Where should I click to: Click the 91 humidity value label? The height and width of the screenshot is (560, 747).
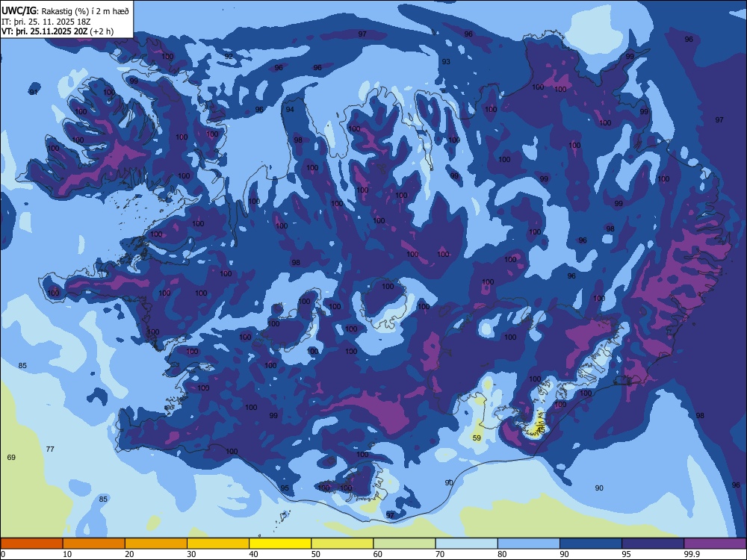coord(34,93)
